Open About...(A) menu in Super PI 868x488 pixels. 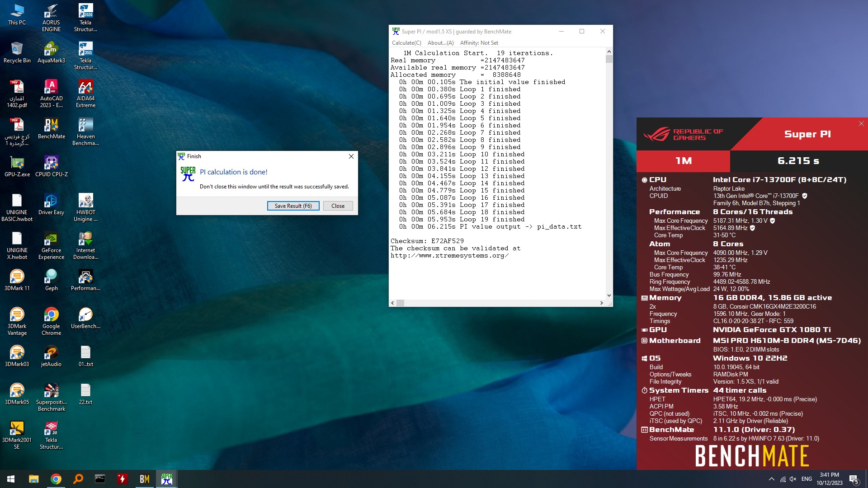coord(440,43)
